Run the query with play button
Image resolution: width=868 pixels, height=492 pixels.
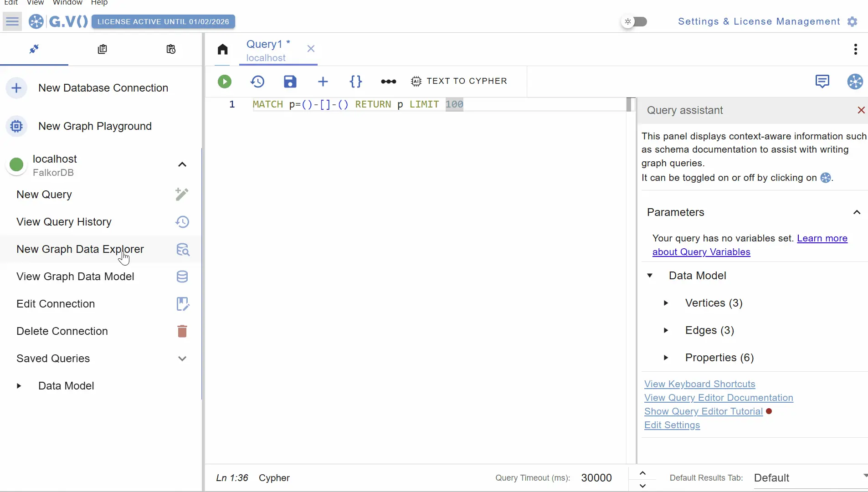[224, 82]
